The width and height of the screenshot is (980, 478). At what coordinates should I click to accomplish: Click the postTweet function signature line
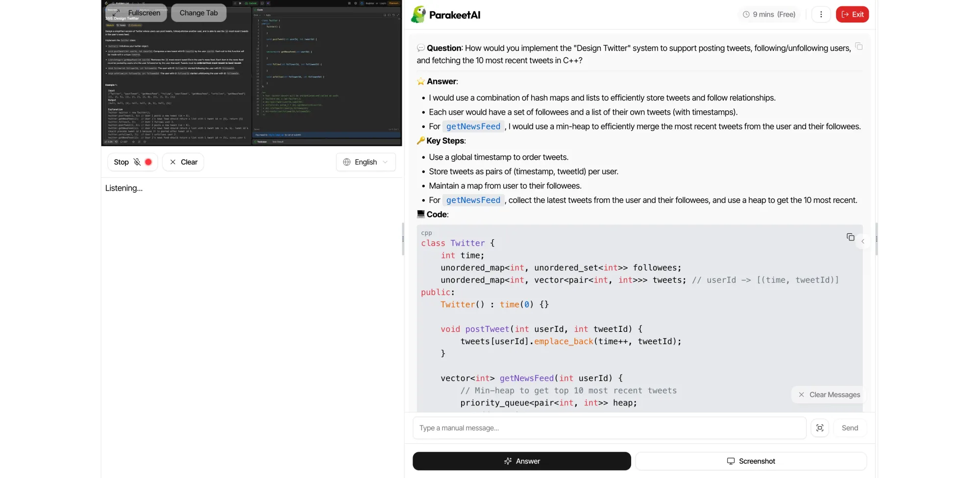[x=541, y=329]
